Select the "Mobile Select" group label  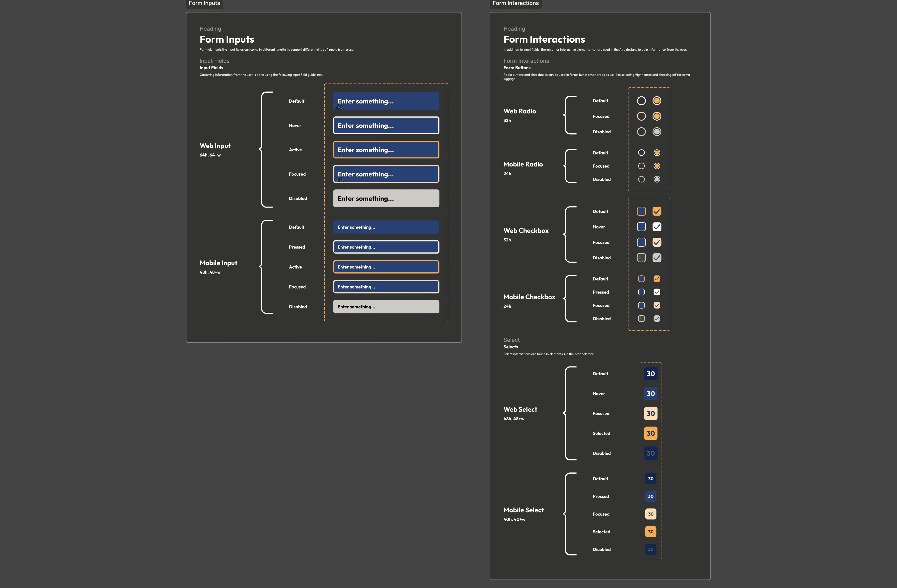(523, 510)
